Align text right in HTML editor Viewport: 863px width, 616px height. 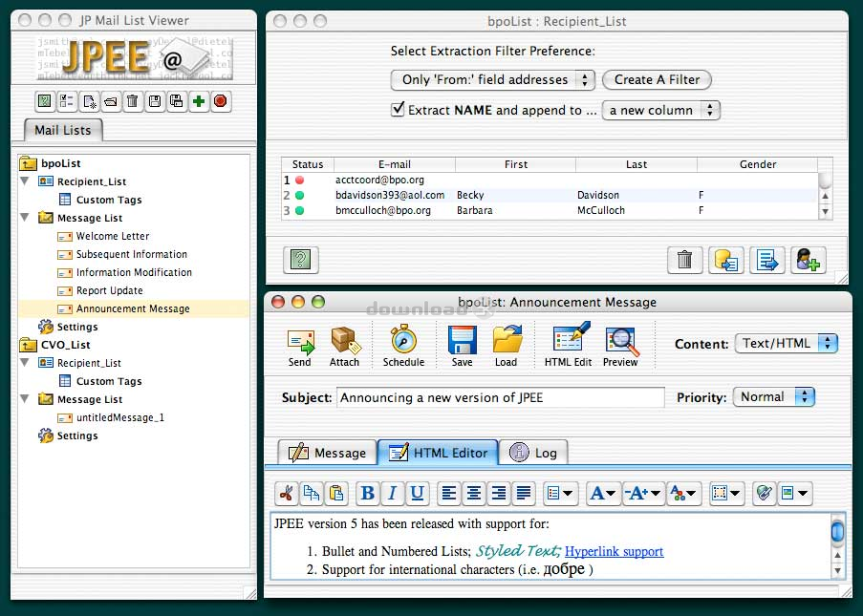click(x=499, y=494)
